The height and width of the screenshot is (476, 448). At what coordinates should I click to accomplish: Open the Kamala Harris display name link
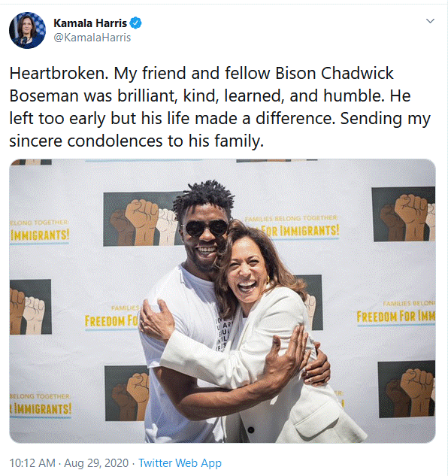click(90, 23)
